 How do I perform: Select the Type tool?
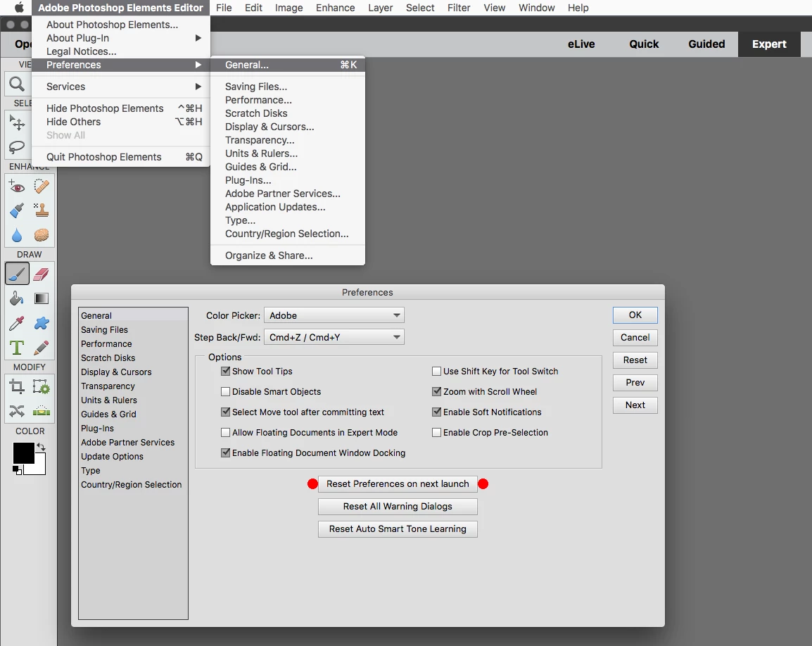[x=17, y=348]
